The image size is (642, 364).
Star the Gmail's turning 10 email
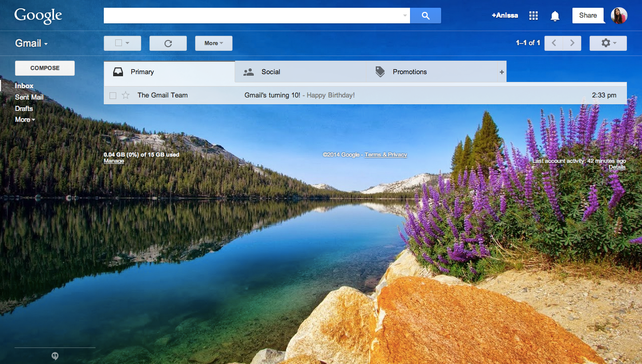click(125, 95)
